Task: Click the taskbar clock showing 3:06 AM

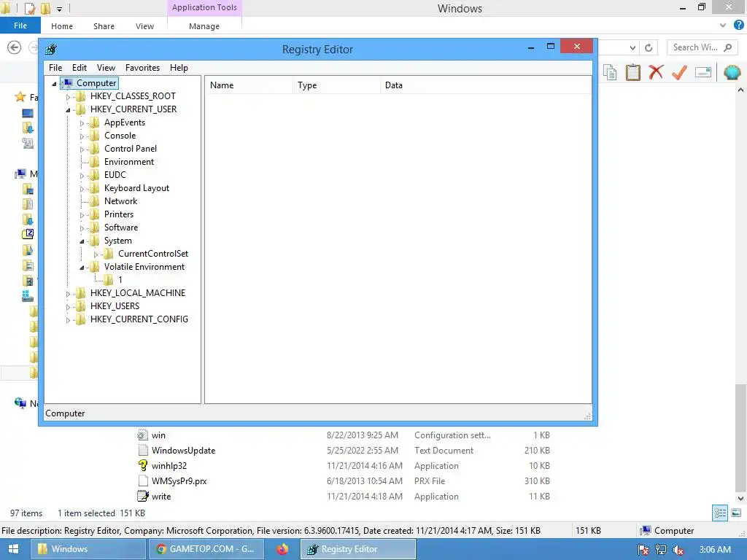Action: pyautogui.click(x=715, y=550)
